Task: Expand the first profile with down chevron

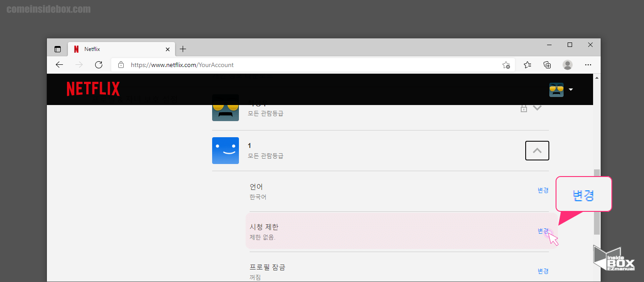Action: [537, 108]
